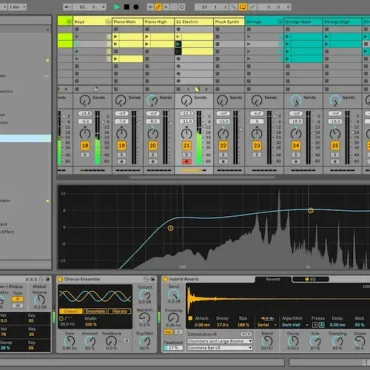370x370 pixels.
Task: Arm the transport Record button
Action: 136,7
